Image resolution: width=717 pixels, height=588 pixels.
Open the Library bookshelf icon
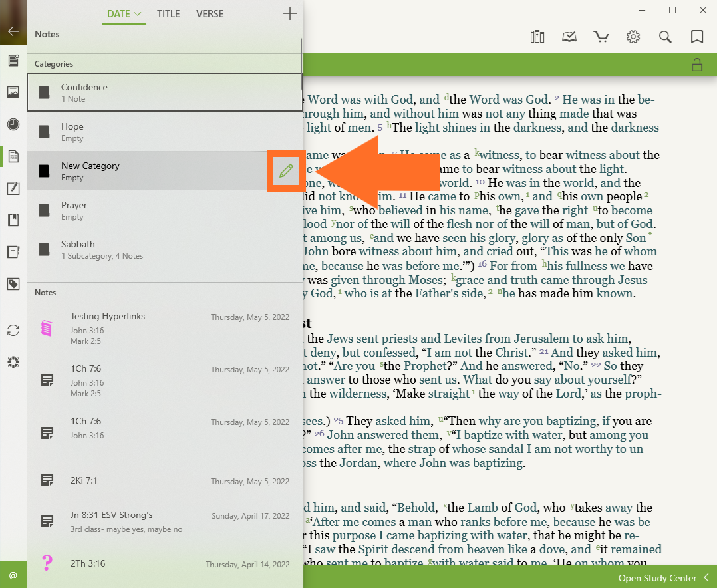coord(537,37)
